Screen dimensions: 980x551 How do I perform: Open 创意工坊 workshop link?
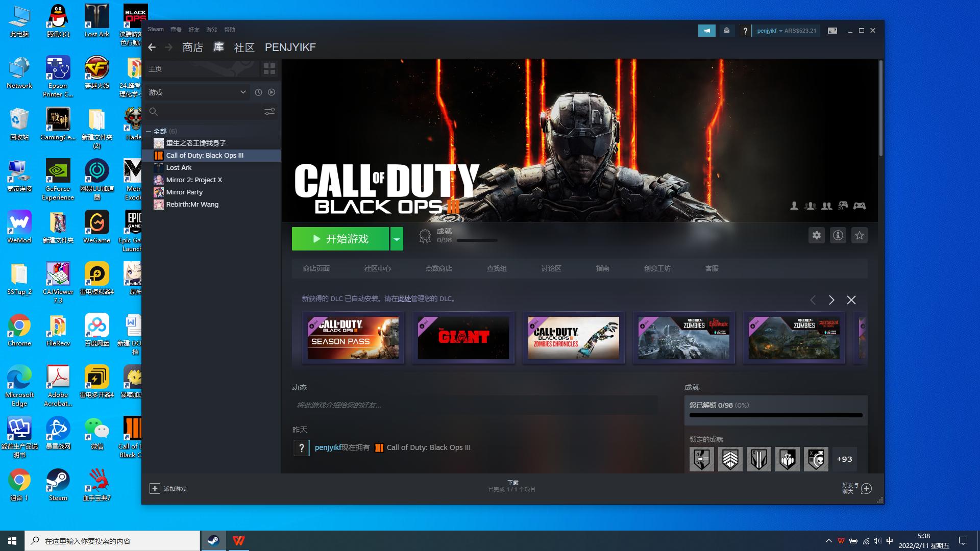(657, 268)
